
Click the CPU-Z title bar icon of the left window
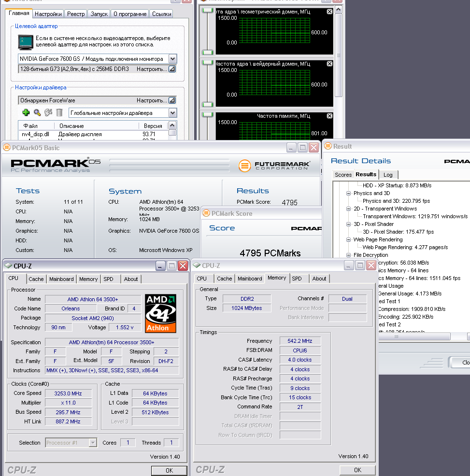pos(8,266)
